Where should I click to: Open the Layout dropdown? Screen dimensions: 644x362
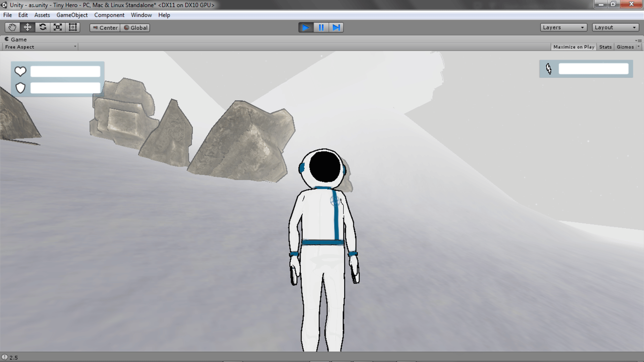pos(615,28)
